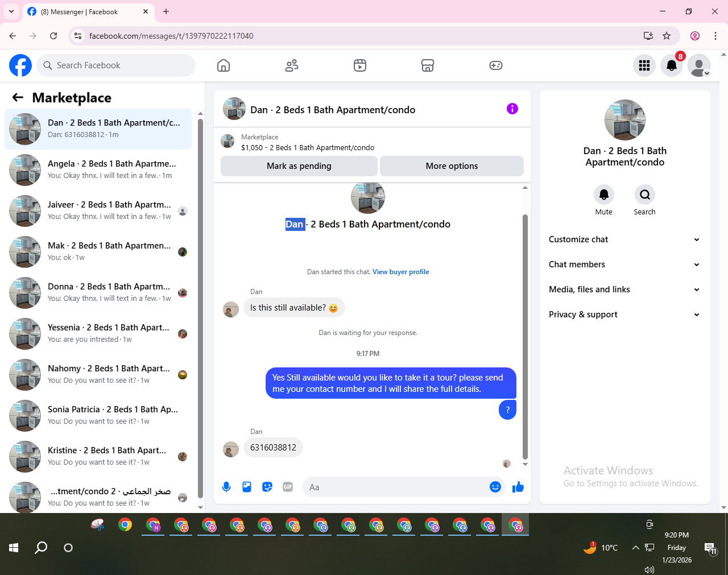This screenshot has width=728, height=575.
Task: Select the Angela conversation
Action: [x=98, y=170]
